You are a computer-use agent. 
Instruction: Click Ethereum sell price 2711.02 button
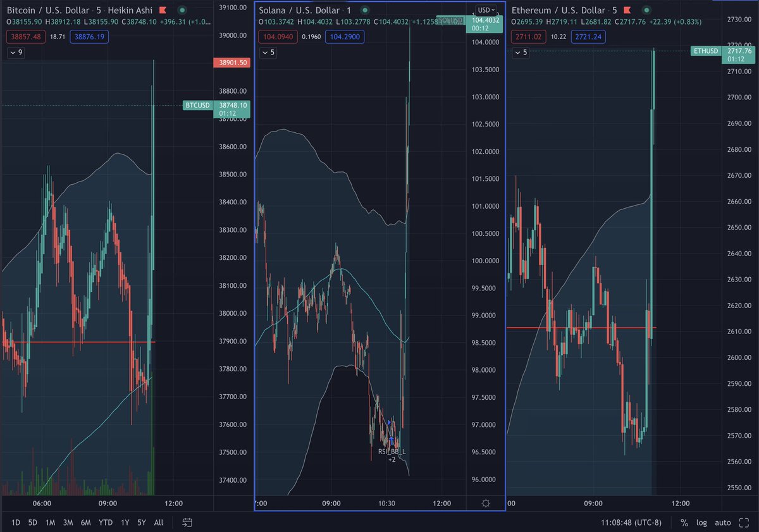point(528,37)
